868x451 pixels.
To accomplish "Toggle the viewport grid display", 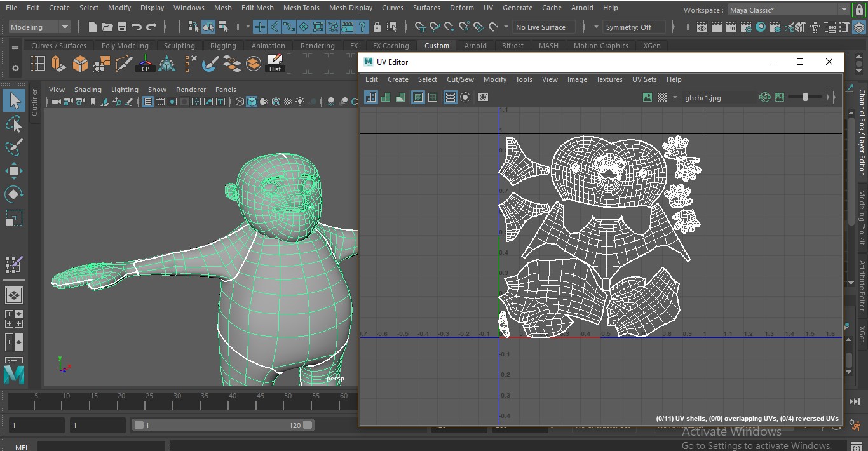I will click(148, 102).
